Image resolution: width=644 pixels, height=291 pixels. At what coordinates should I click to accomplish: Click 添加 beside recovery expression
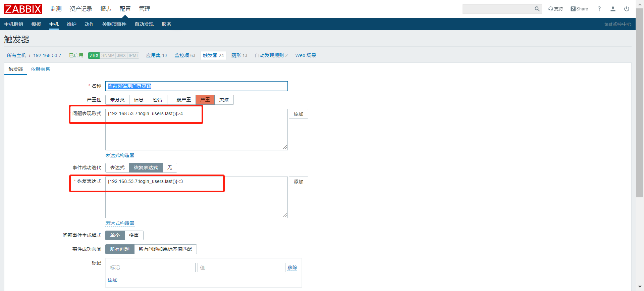pos(299,182)
